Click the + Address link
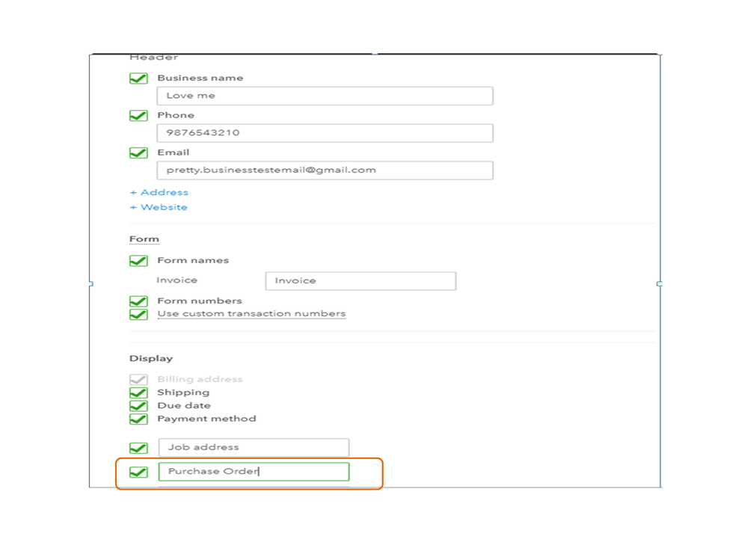Viewport: 747px width, 560px height. [159, 193]
